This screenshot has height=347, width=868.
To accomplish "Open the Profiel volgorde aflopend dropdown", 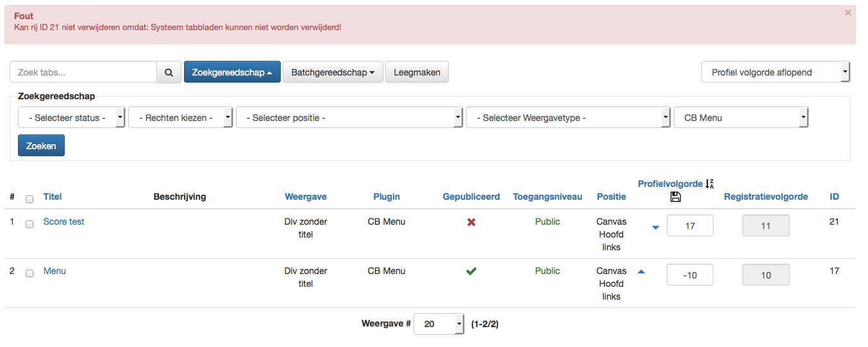I will click(776, 72).
